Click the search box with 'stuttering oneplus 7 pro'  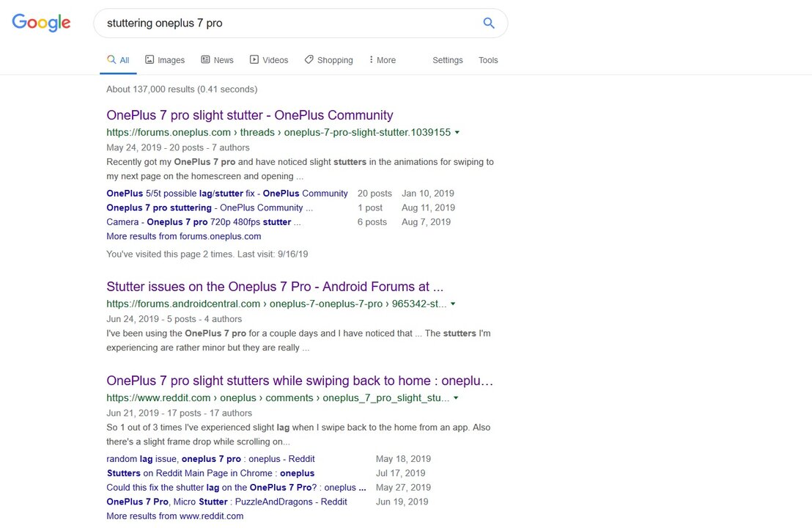tap(300, 23)
